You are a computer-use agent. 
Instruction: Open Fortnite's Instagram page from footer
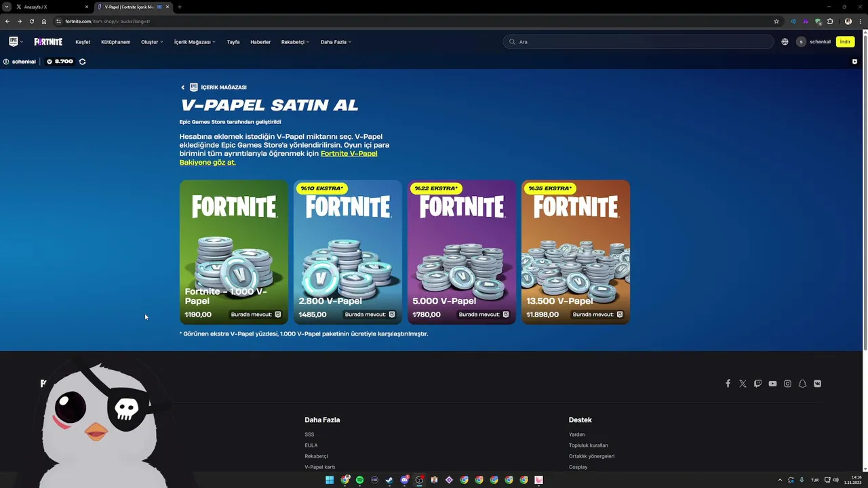click(787, 384)
